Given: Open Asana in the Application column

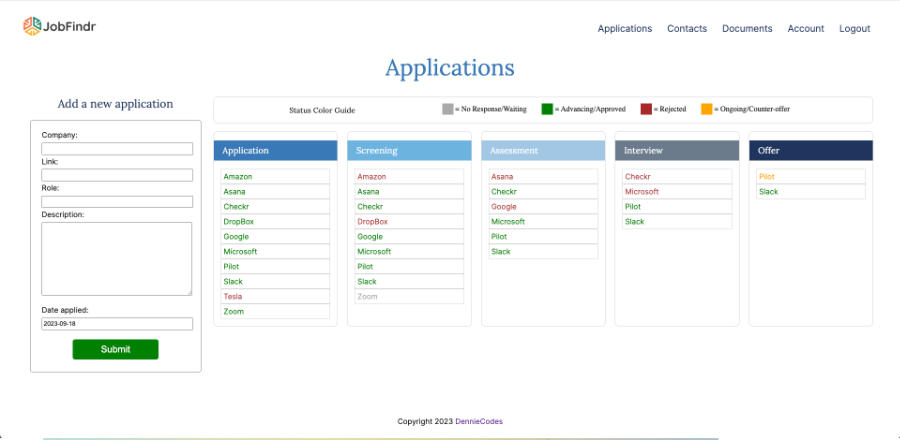Looking at the screenshot, I should tap(276, 192).
